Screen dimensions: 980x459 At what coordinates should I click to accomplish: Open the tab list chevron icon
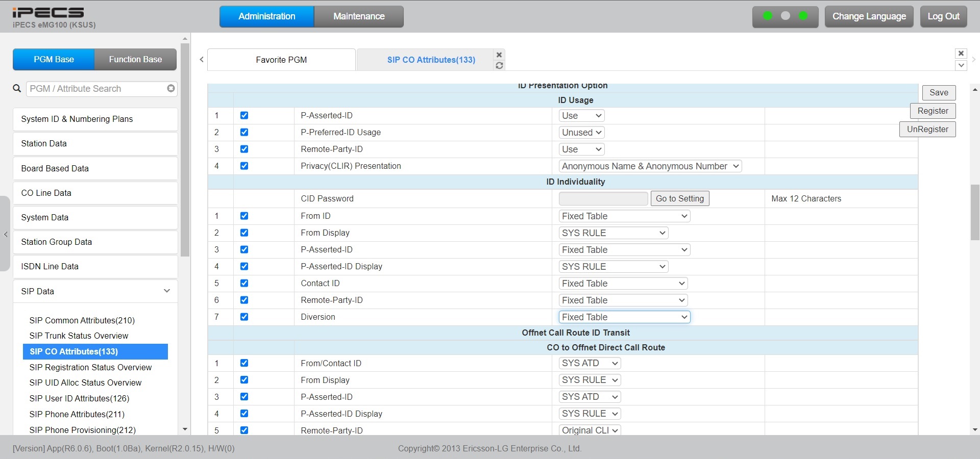click(961, 65)
